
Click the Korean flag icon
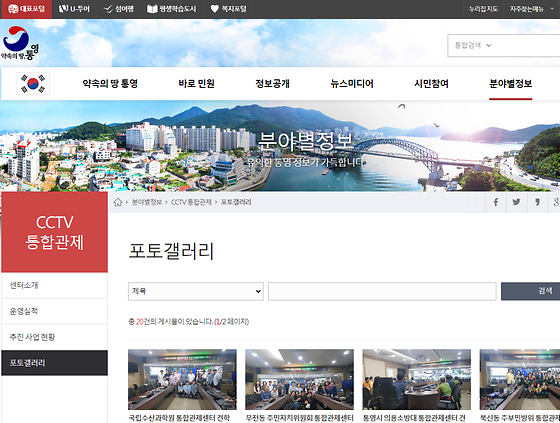point(33,84)
